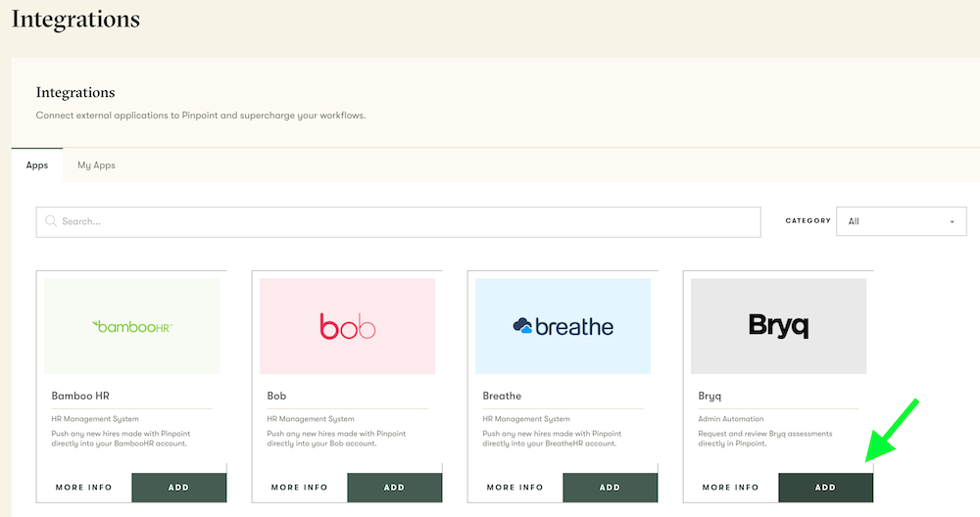Viewport: 980px width, 517px height.
Task: Open More Info for Bryq
Action: 730,487
